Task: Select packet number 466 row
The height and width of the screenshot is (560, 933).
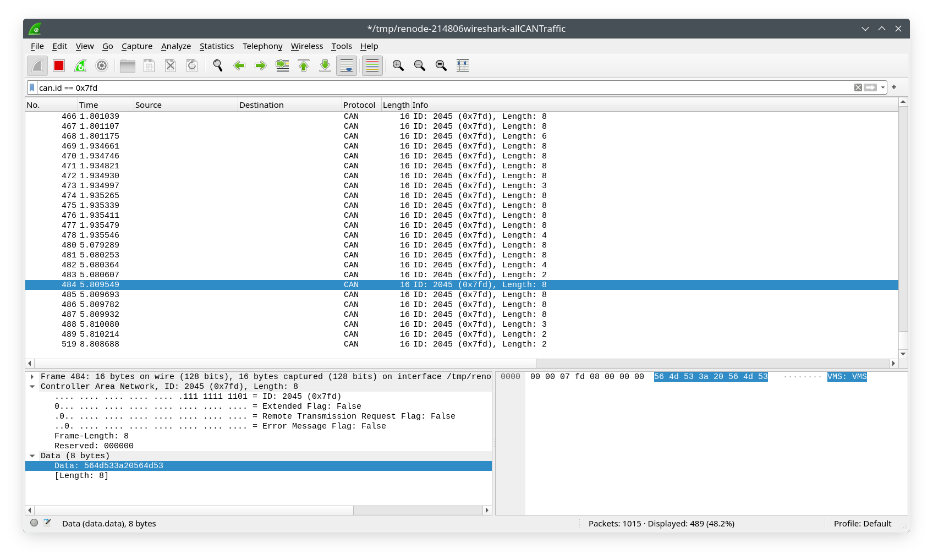Action: point(462,117)
